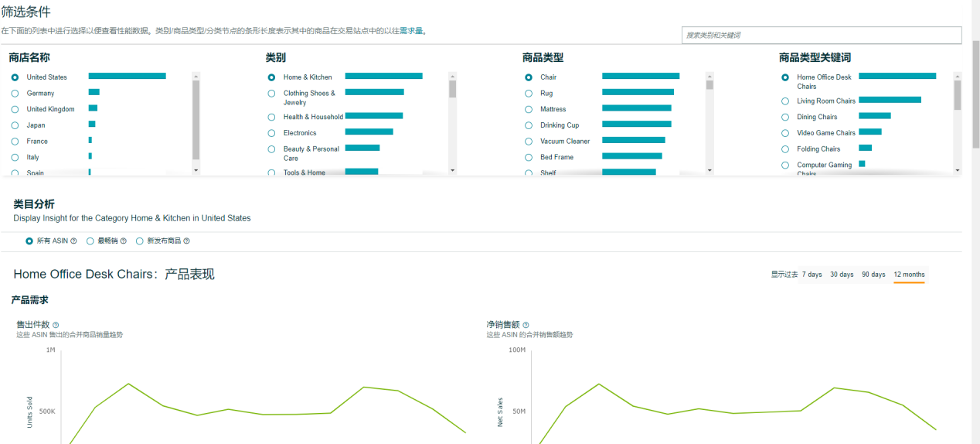The image size is (980, 444).
Task: Show the past 90 days
Action: (x=873, y=275)
